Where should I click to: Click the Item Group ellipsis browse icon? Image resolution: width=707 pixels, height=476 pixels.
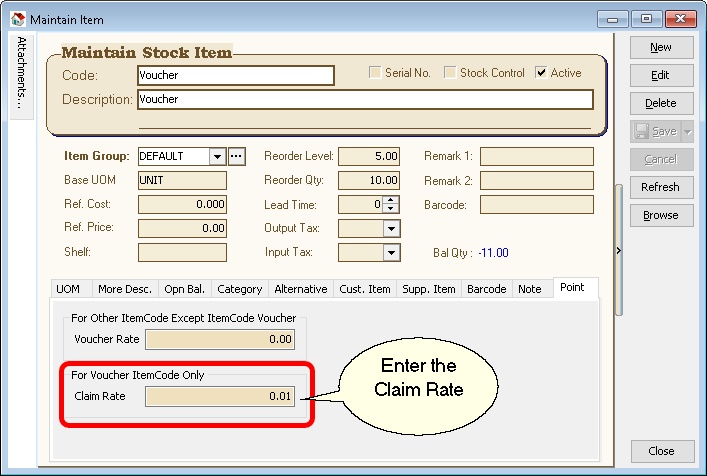(x=236, y=157)
